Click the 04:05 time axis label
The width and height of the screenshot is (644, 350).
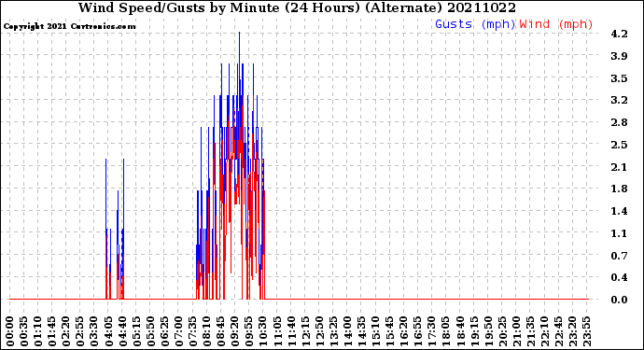pos(108,331)
